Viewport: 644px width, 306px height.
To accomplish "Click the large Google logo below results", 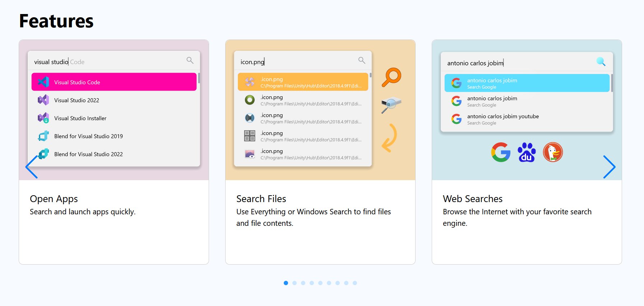I will click(x=501, y=152).
